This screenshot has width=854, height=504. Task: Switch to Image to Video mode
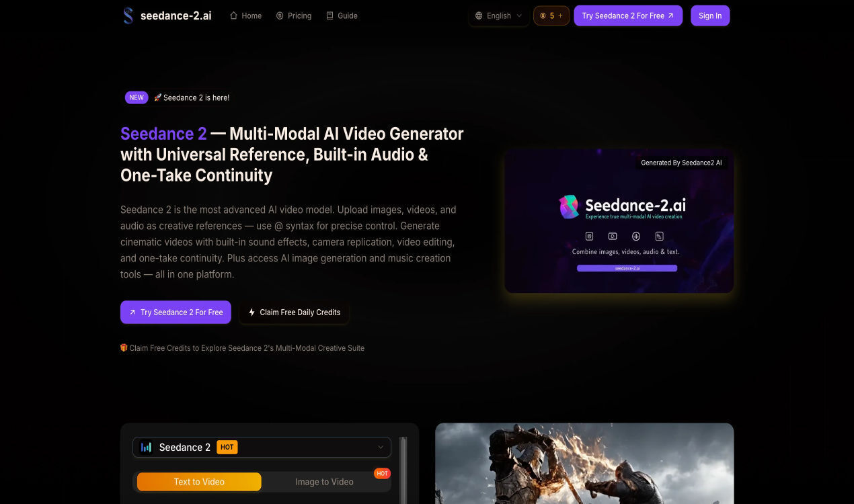pyautogui.click(x=324, y=482)
